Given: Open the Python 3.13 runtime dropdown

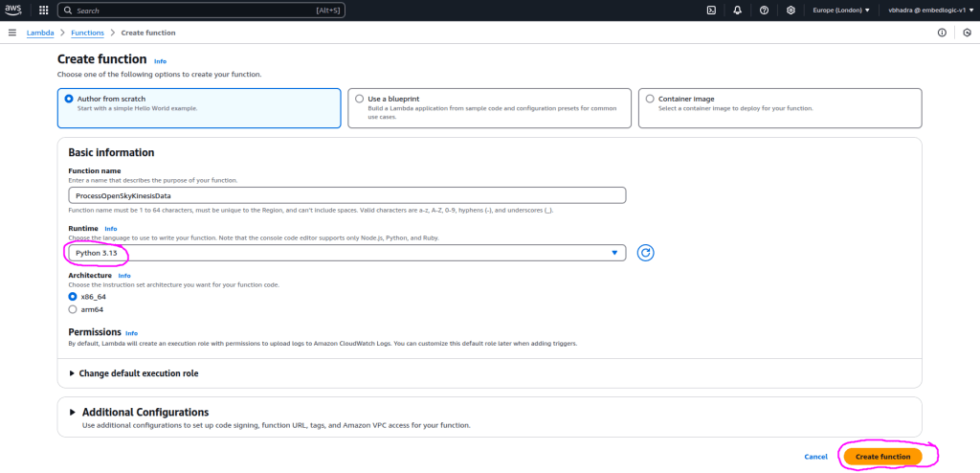Looking at the screenshot, I should [345, 253].
